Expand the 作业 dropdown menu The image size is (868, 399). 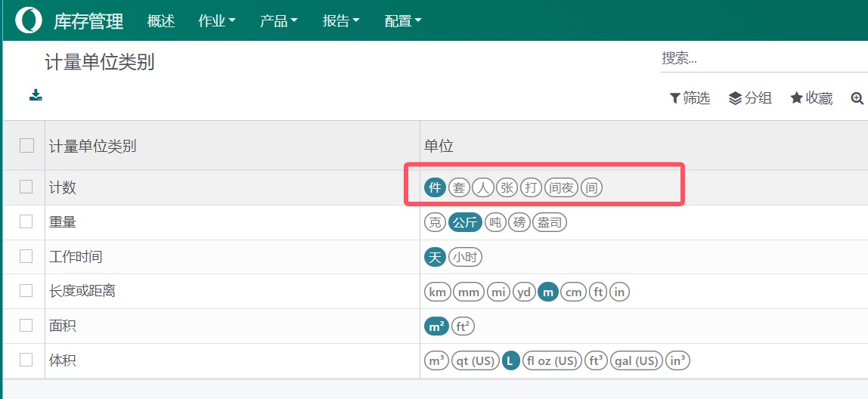(x=216, y=21)
